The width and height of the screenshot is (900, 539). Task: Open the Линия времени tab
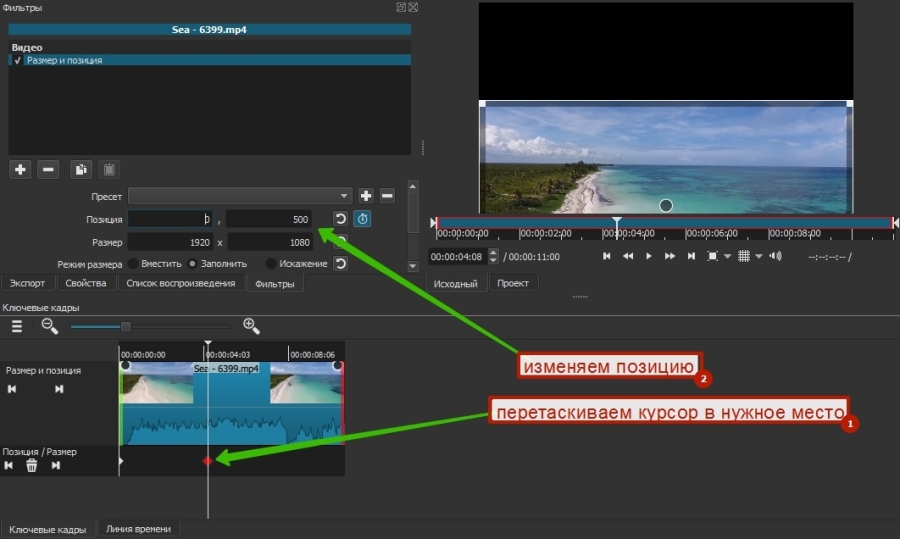tap(138, 529)
